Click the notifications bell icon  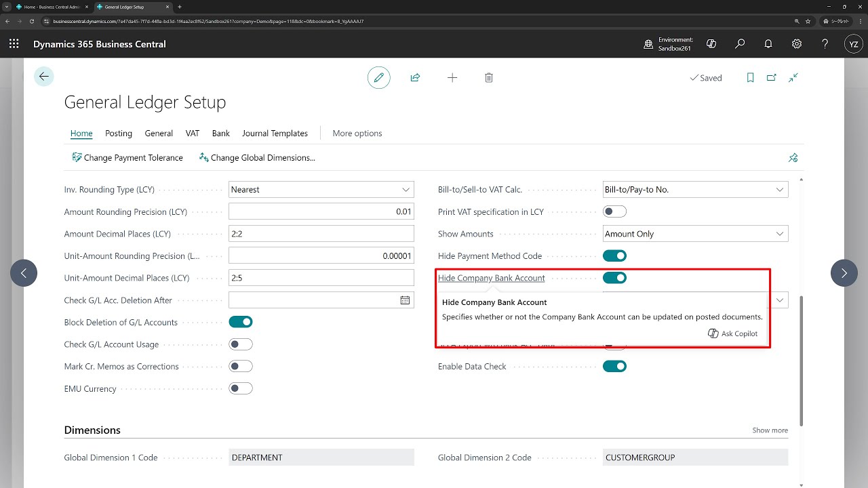point(768,44)
